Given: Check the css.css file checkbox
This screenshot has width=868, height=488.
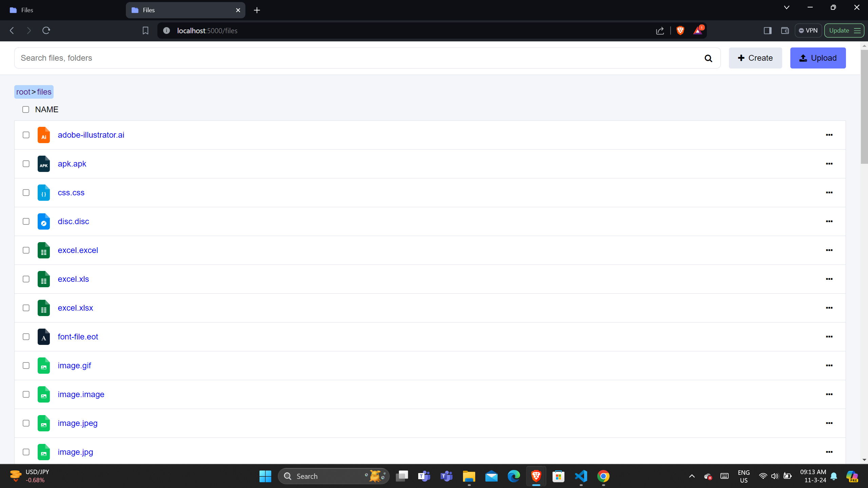Looking at the screenshot, I should coord(26,193).
